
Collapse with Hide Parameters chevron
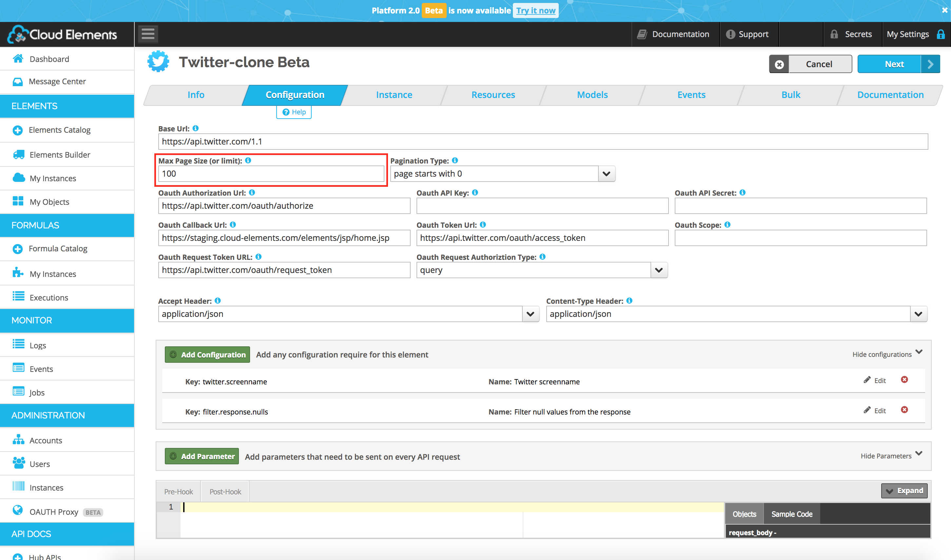[x=919, y=454]
